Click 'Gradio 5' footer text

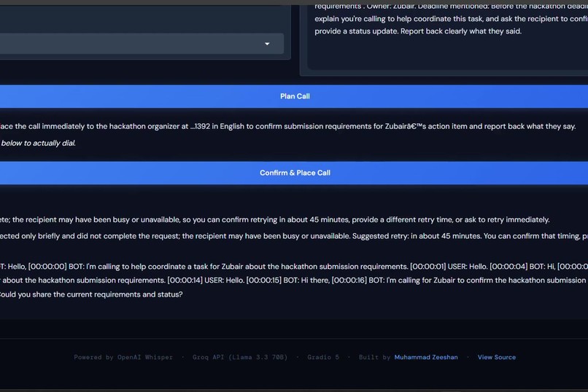323,357
